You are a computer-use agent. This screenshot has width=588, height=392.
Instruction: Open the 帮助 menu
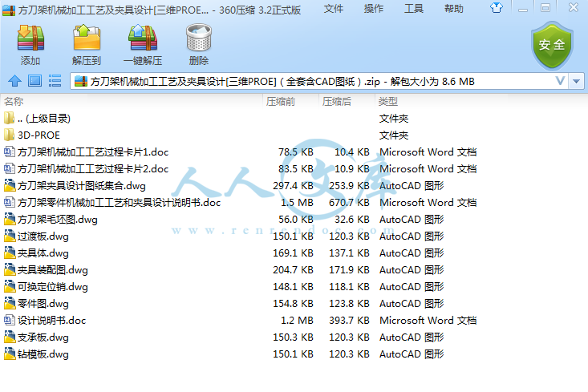pyautogui.click(x=454, y=9)
